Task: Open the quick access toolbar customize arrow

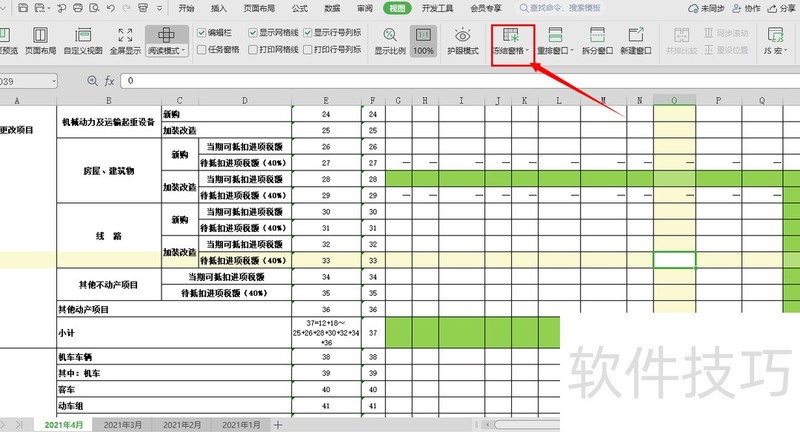Action: [160, 9]
